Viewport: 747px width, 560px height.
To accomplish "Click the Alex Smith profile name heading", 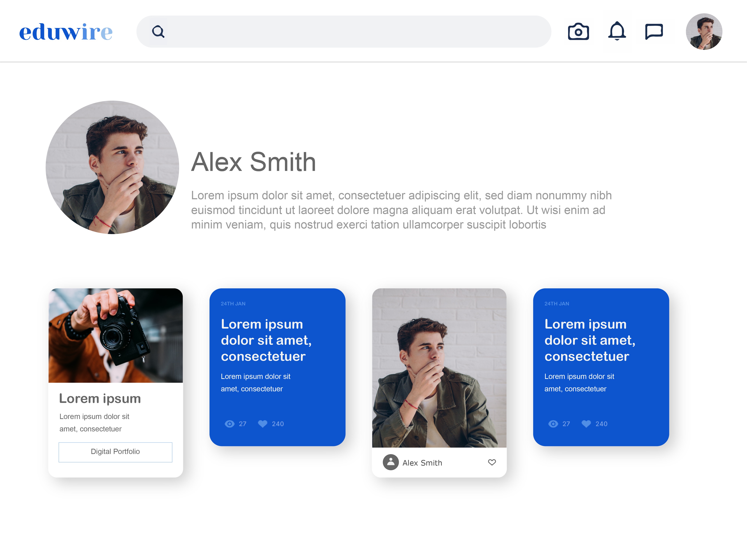I will 253,162.
